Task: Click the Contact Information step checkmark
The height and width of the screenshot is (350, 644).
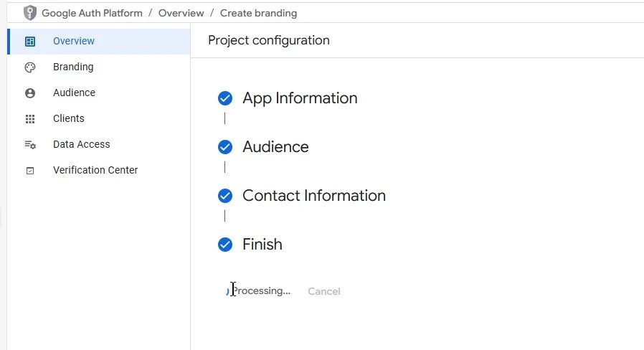Action: pos(225,196)
